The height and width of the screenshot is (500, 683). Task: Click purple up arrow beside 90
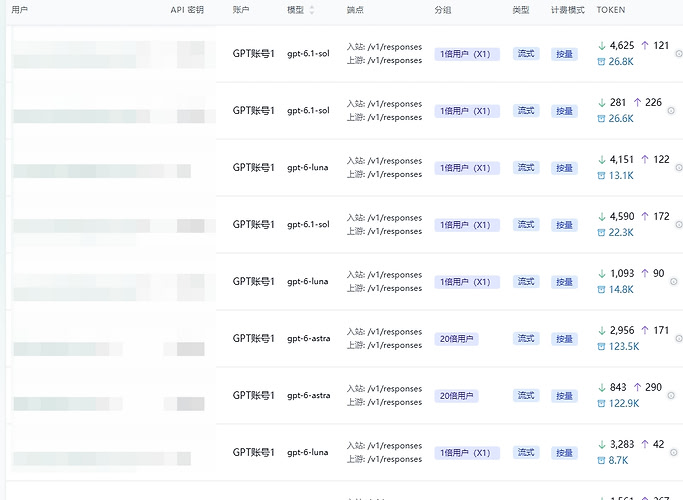(x=645, y=273)
